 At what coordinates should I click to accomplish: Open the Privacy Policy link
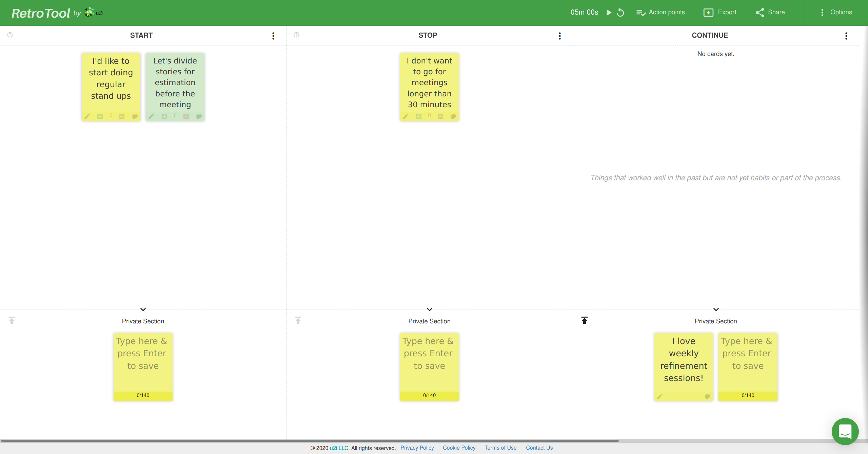[x=417, y=448]
